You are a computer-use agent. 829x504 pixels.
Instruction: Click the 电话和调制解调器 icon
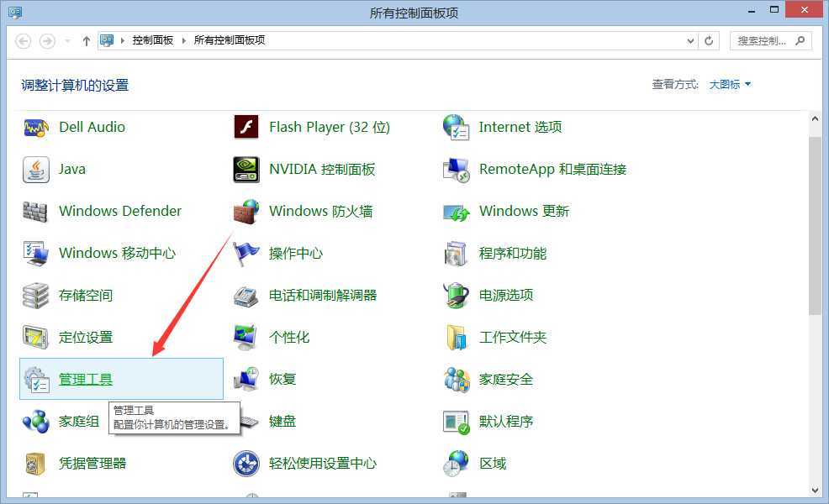tap(246, 296)
